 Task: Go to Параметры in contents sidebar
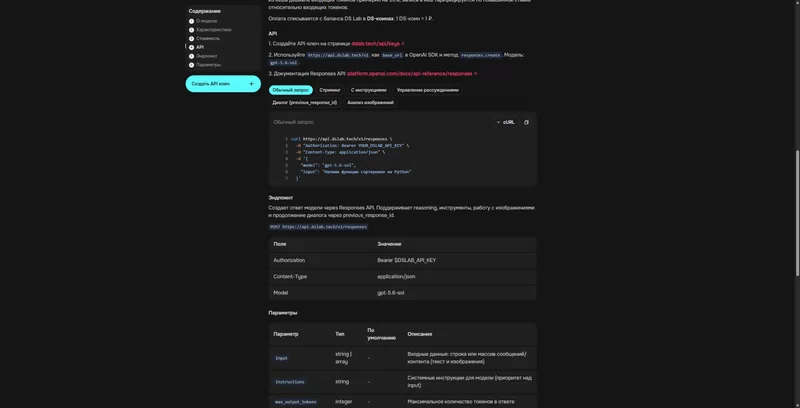pyautogui.click(x=209, y=65)
